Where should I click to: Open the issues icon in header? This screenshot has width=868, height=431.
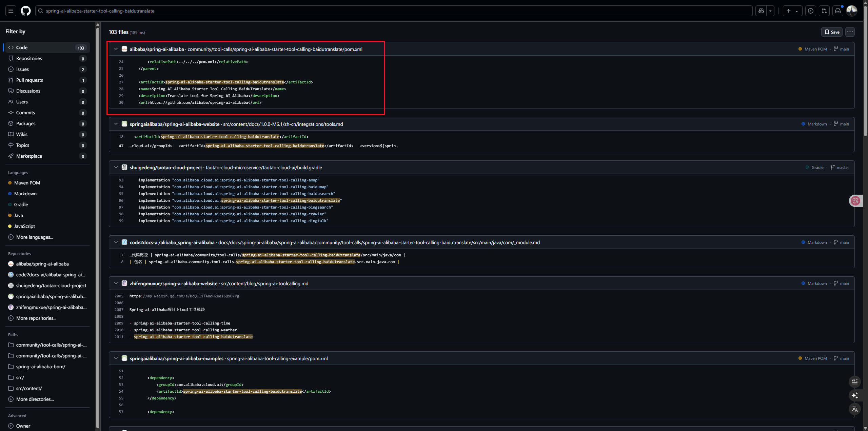(x=811, y=11)
